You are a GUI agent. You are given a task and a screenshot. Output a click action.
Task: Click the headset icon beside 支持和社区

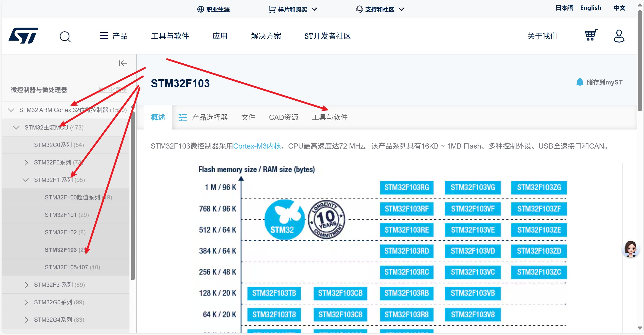359,9
